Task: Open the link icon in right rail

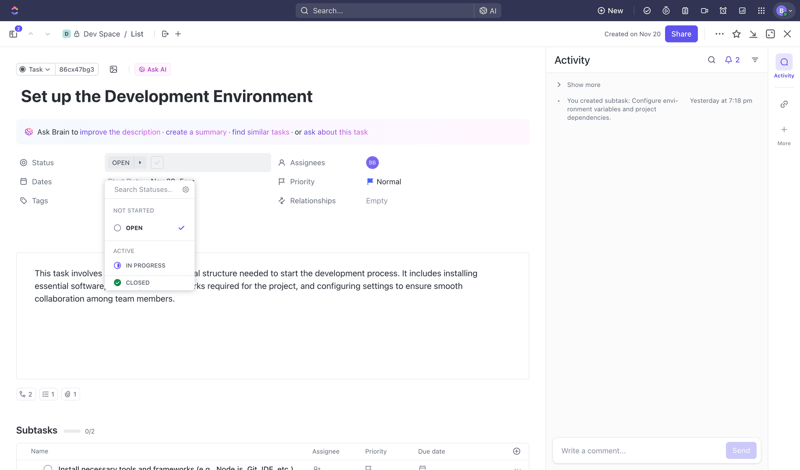Action: coord(784,104)
